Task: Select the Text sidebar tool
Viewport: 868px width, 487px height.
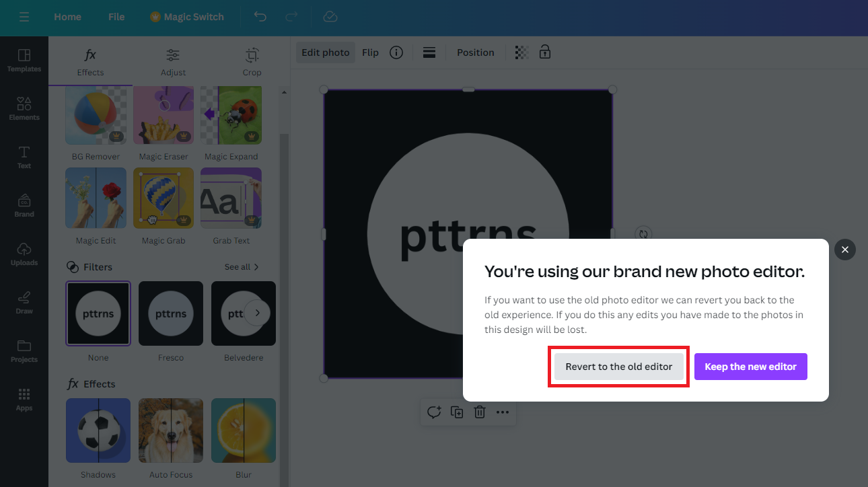Action: (x=24, y=157)
